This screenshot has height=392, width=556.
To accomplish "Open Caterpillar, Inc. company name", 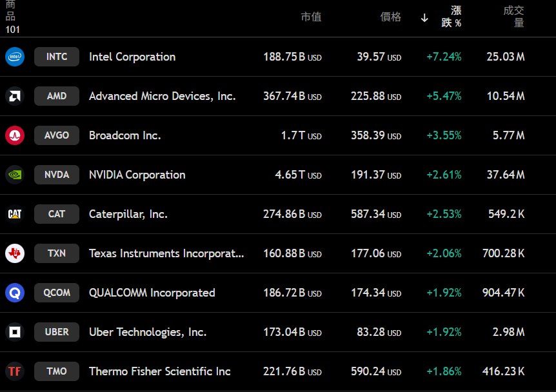I will pos(128,214).
